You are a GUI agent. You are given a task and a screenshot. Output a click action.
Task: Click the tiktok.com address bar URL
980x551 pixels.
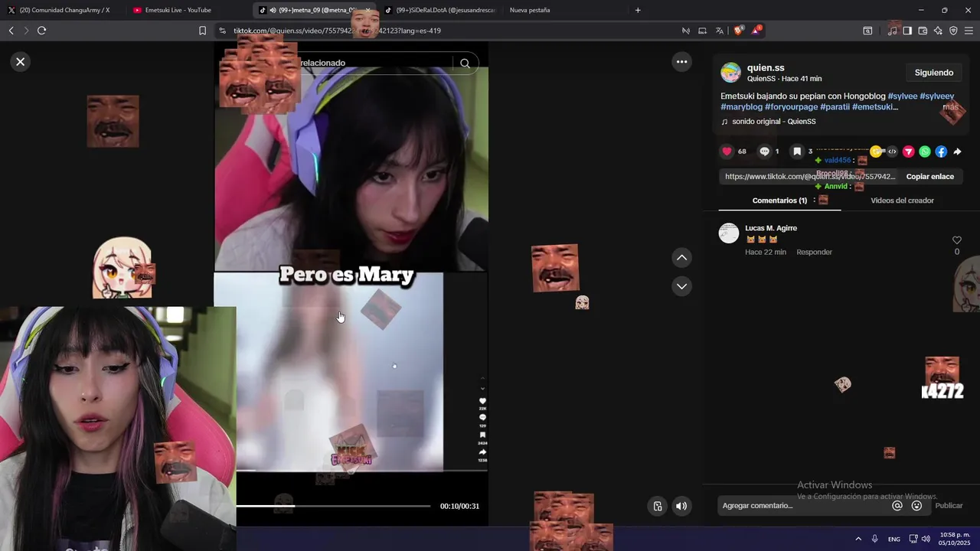click(337, 31)
